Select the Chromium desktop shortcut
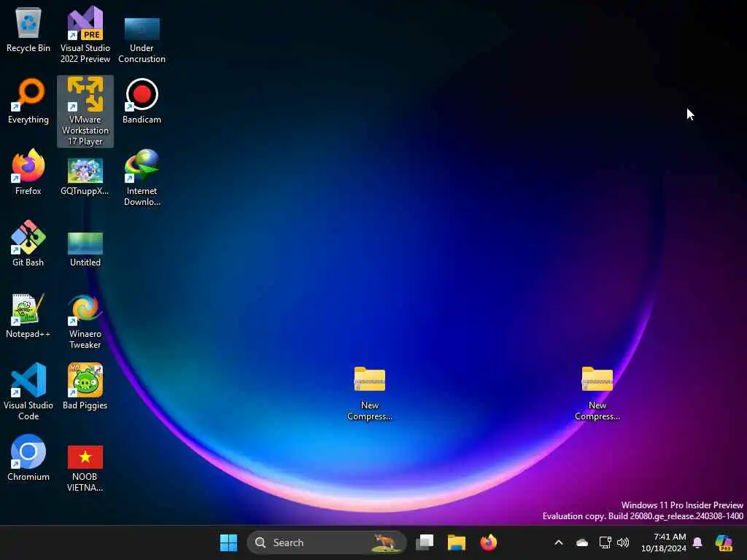 (x=28, y=458)
